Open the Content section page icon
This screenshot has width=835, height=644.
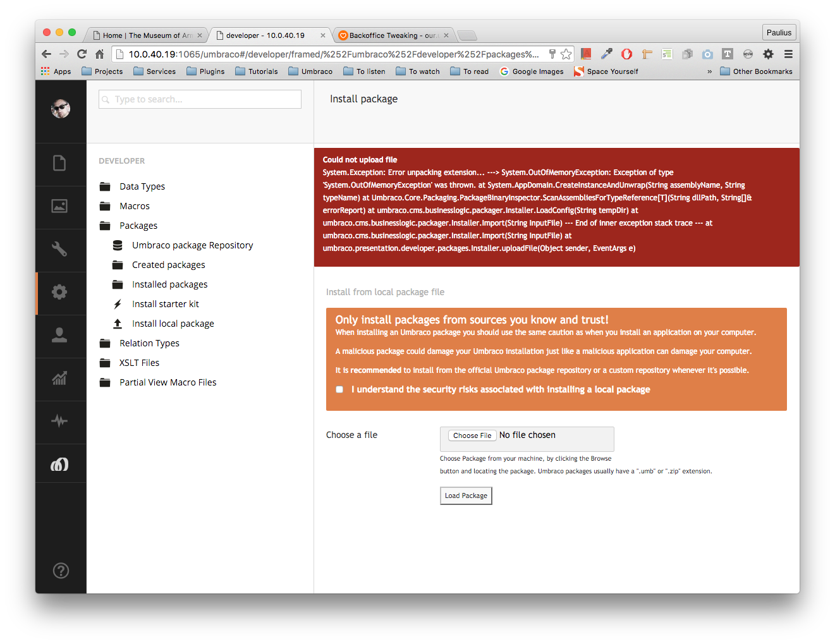(59, 164)
